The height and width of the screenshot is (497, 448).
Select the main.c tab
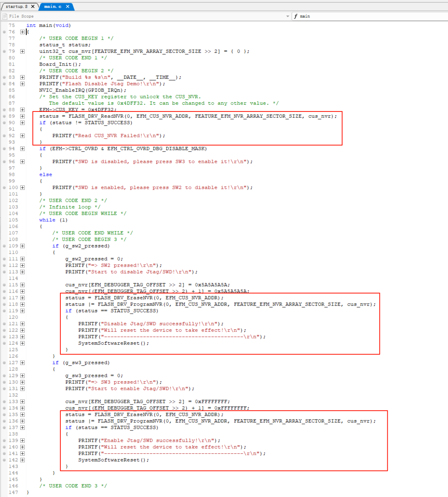(53, 6)
